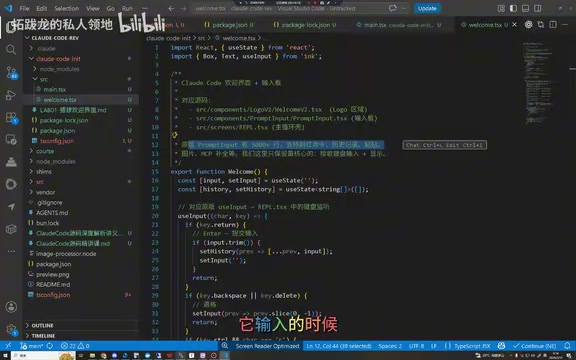Go forward using navigation arrow

[x=184, y=8]
